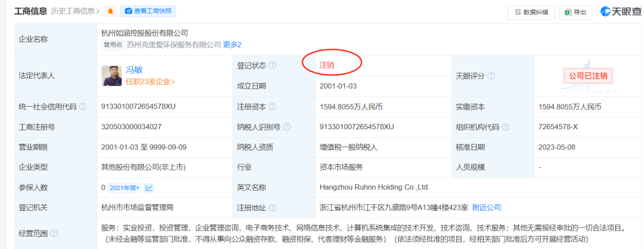Click help icon beside 统一社会信用代码
Image resolution: width=644 pixels, height=249 pixels.
pos(83,107)
